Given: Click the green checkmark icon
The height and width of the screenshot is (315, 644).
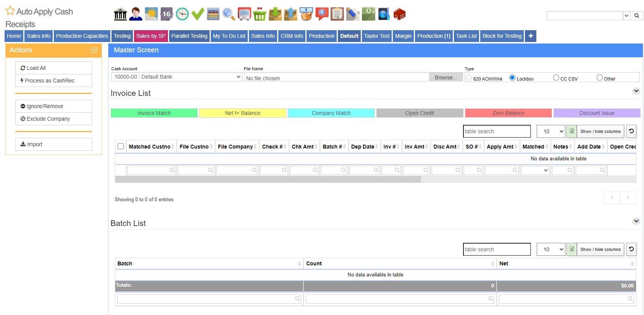Looking at the screenshot, I should tap(198, 15).
